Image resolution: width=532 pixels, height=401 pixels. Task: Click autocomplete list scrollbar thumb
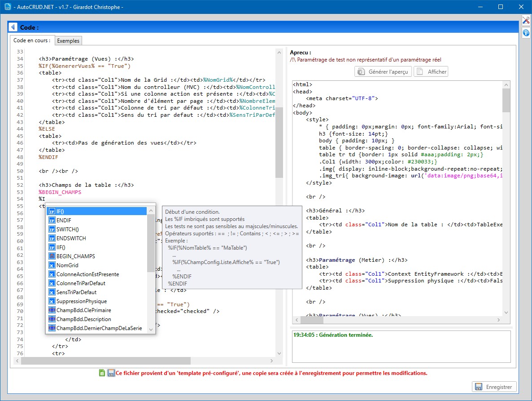(151, 243)
